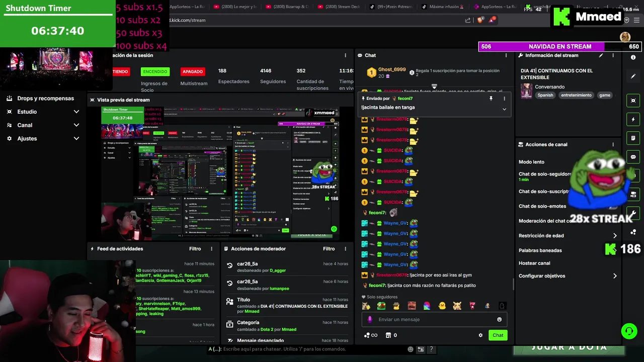Image resolution: width=644 pixels, height=362 pixels.
Task: Click the chat scrollbar thumb
Action: (513, 285)
